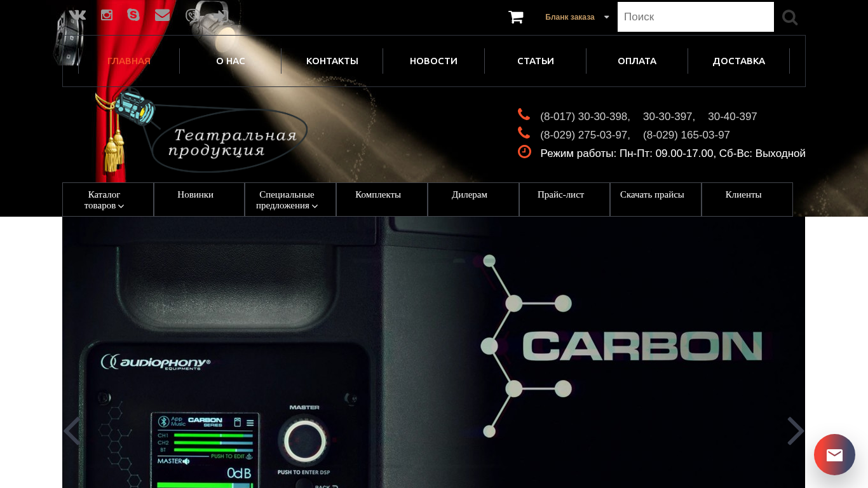Open the "Дилерам" category tab
This screenshot has height=488, width=868.
pyautogui.click(x=473, y=200)
